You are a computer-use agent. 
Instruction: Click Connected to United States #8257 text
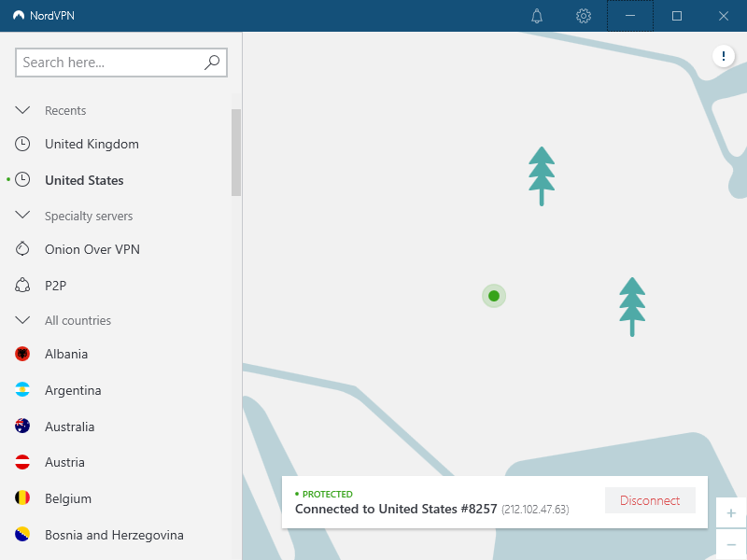396,509
